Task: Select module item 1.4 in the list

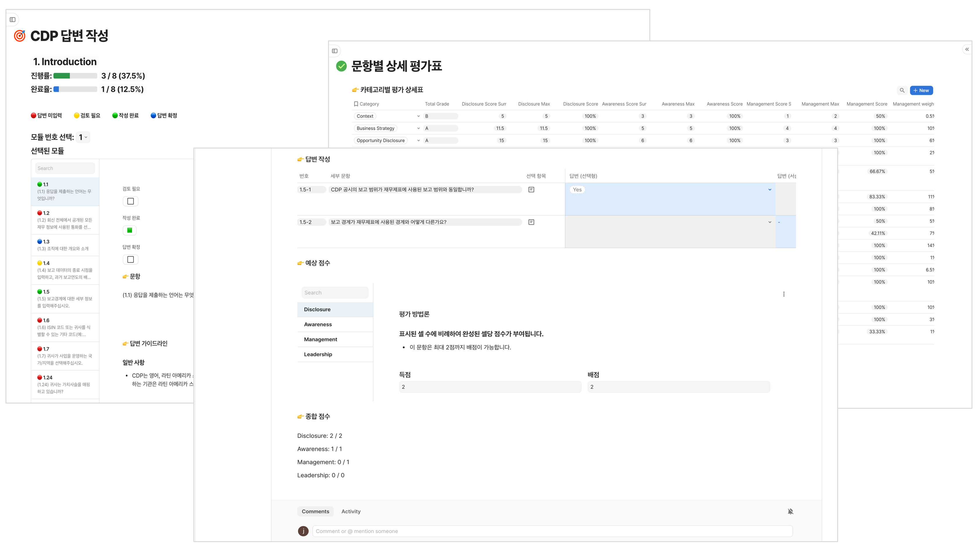Action: pyautogui.click(x=65, y=270)
